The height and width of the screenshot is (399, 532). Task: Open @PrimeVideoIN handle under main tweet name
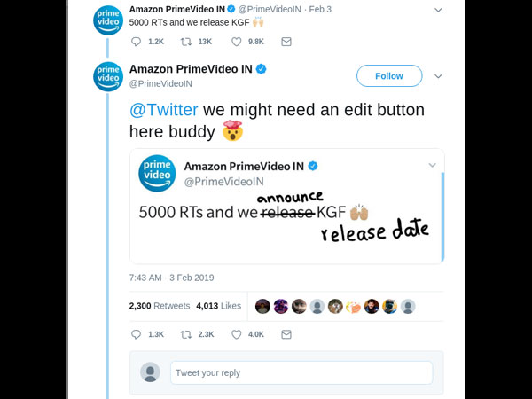point(160,84)
